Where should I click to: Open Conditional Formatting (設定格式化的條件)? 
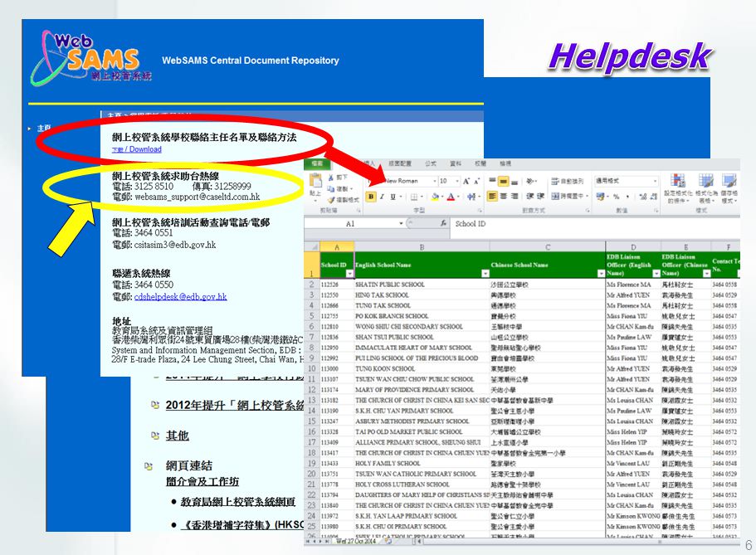[677, 188]
